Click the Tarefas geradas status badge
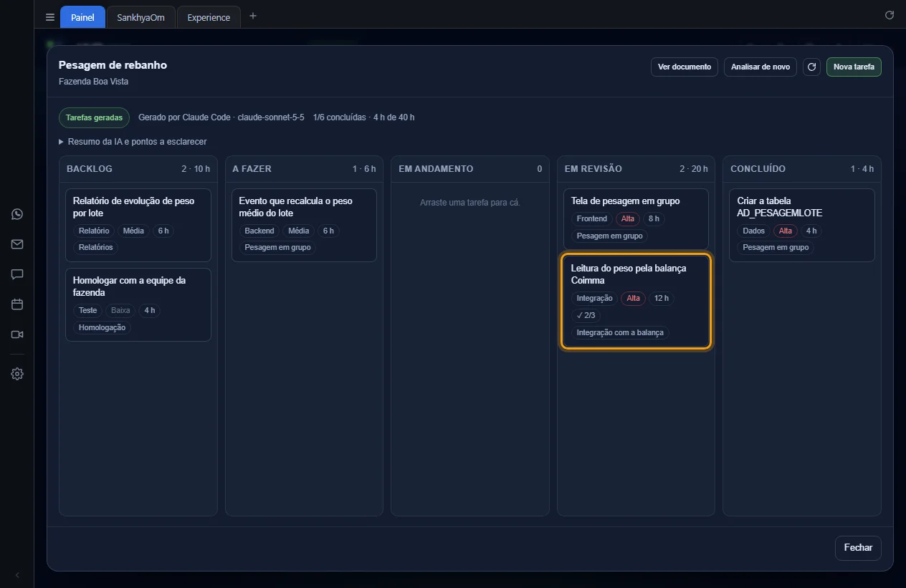 click(x=94, y=117)
